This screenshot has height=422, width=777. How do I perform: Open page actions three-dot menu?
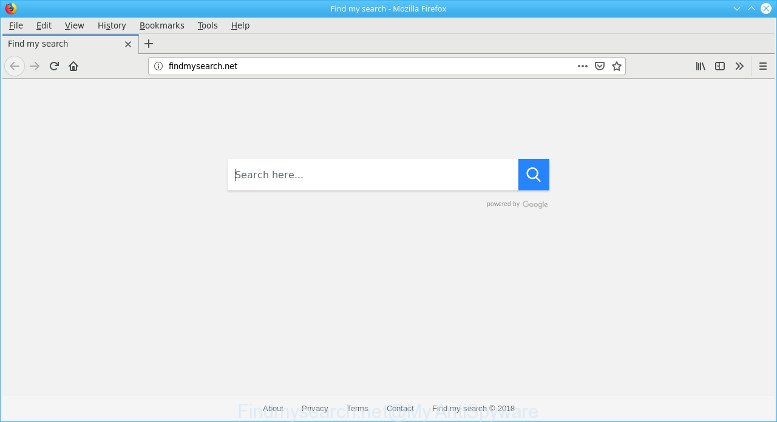[583, 66]
